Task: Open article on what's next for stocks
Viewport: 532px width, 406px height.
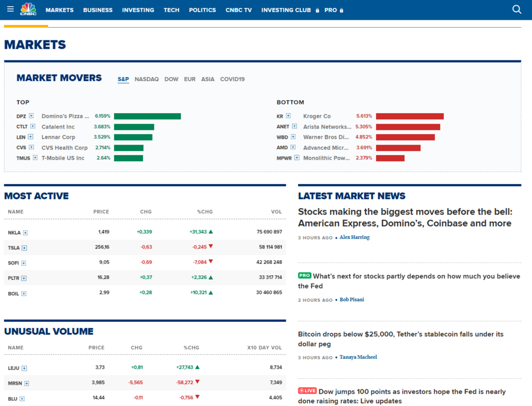Action: [x=409, y=281]
